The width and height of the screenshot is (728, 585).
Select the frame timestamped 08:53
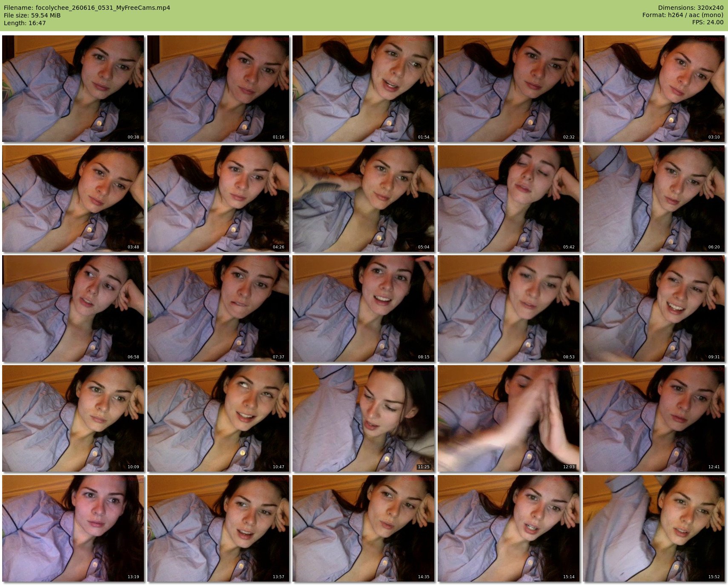pyautogui.click(x=509, y=308)
